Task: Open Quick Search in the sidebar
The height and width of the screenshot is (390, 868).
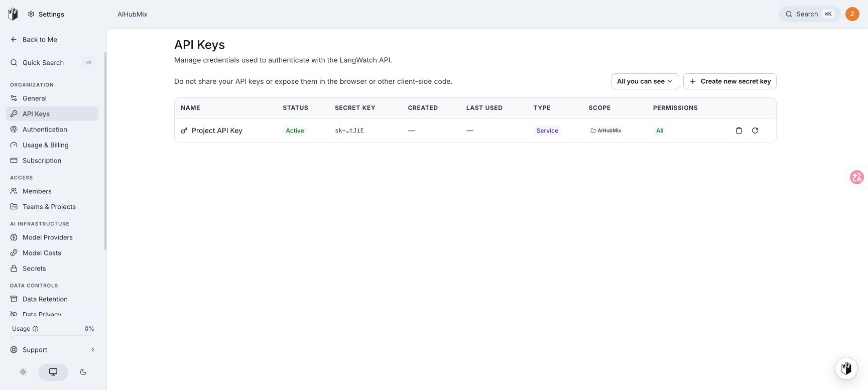Action: 52,63
